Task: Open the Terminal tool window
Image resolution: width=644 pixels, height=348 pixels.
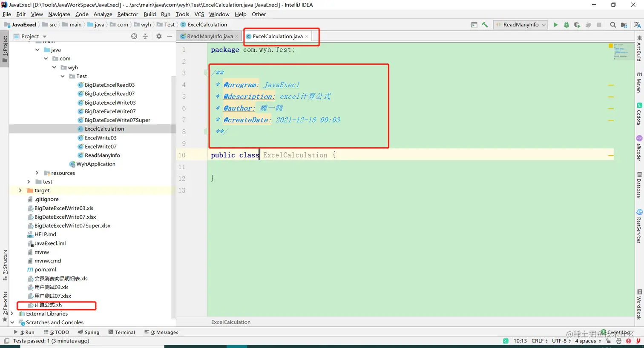Action: pos(122,332)
